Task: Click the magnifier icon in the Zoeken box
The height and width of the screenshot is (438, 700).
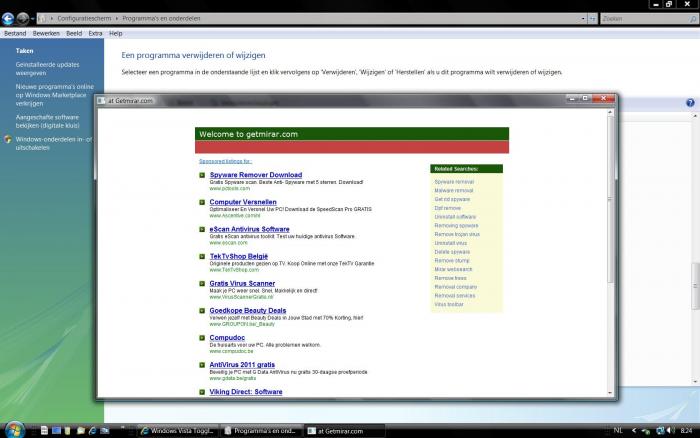Action: click(693, 19)
